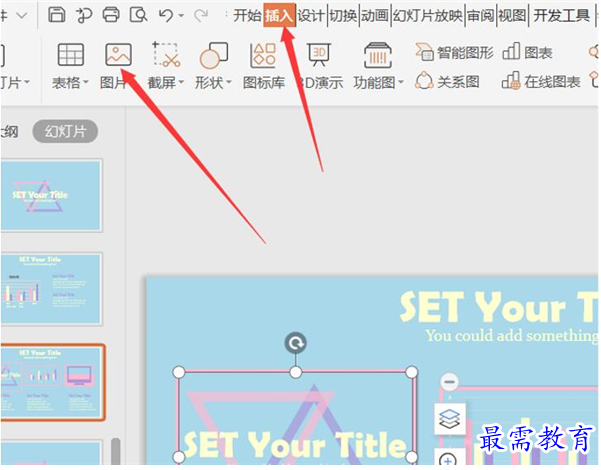This screenshot has height=470, width=601.
Task: Open the 视图 tab
Action: point(512,16)
